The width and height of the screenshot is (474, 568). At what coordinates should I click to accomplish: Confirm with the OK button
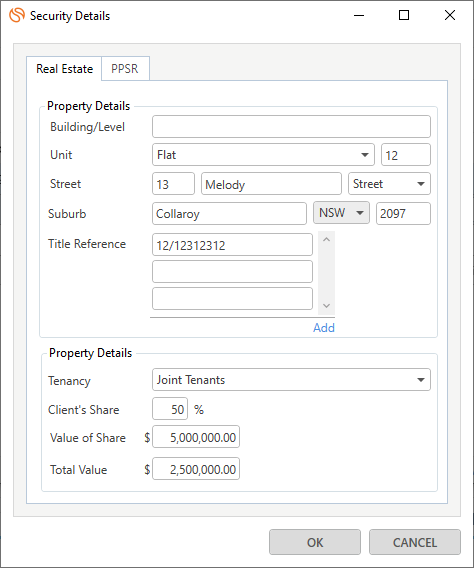tap(315, 542)
